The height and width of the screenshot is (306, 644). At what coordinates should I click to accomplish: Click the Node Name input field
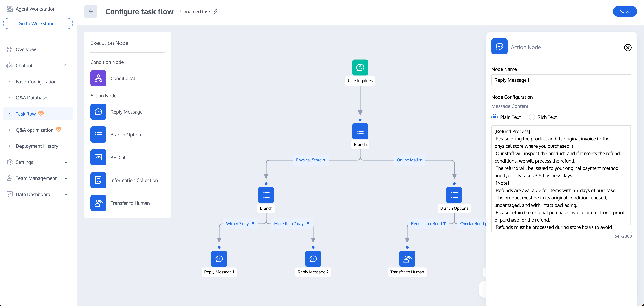click(x=561, y=80)
